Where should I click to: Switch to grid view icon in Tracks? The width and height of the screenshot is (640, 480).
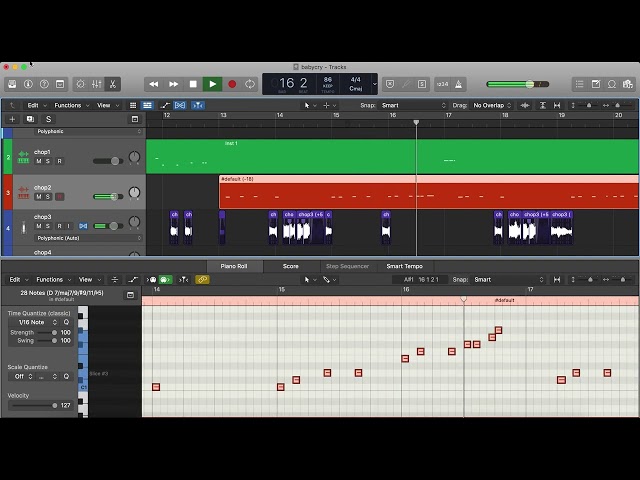133,105
